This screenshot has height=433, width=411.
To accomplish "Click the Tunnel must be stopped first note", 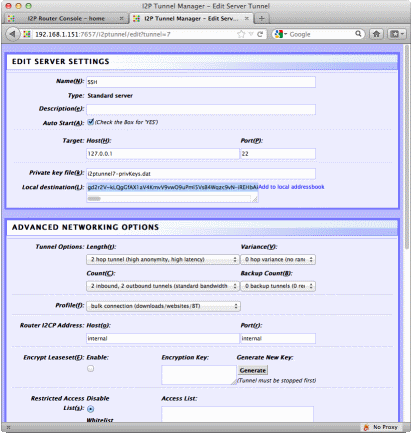I will [277, 380].
